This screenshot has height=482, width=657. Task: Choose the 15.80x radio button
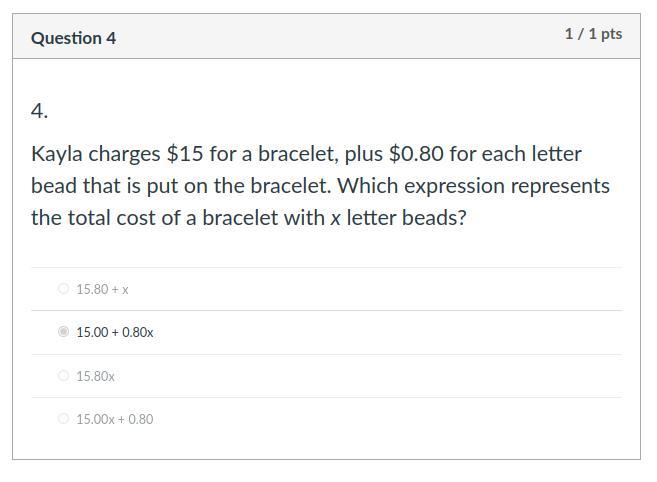coord(64,376)
